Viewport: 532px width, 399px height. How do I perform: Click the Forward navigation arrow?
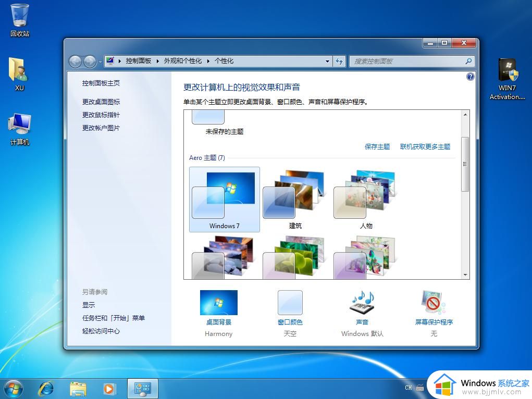tap(90, 61)
